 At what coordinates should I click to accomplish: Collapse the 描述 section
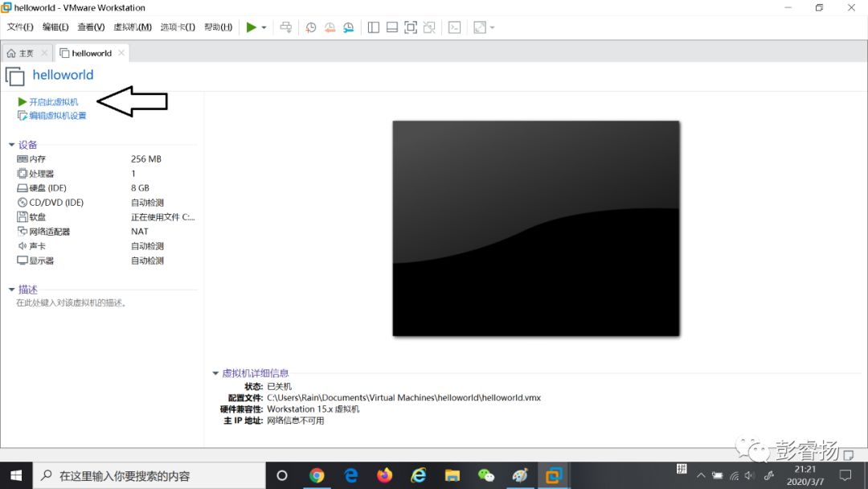pyautogui.click(x=11, y=289)
